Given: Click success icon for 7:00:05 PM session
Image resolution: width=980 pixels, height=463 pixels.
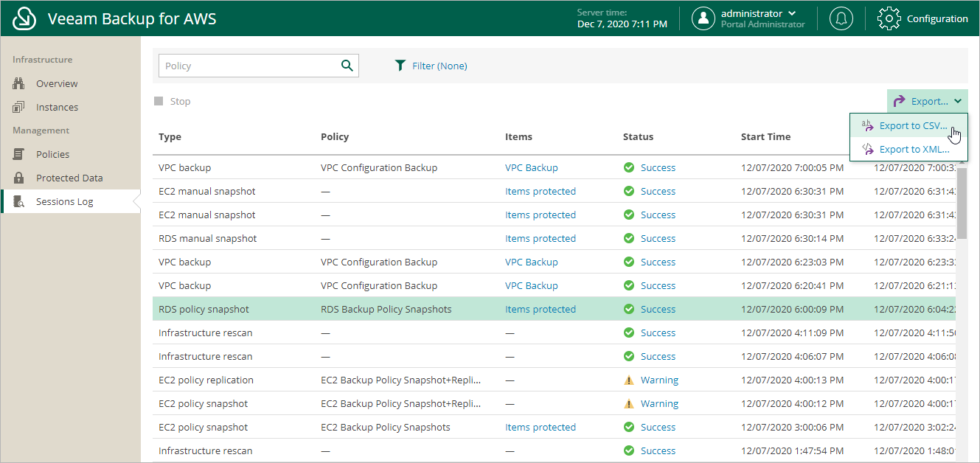Looking at the screenshot, I should pyautogui.click(x=629, y=167).
